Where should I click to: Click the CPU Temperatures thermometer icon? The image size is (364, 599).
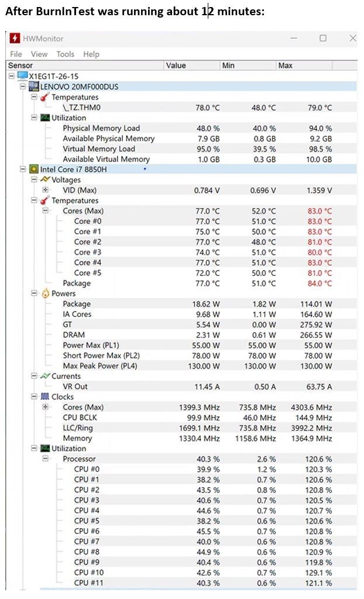tap(45, 200)
